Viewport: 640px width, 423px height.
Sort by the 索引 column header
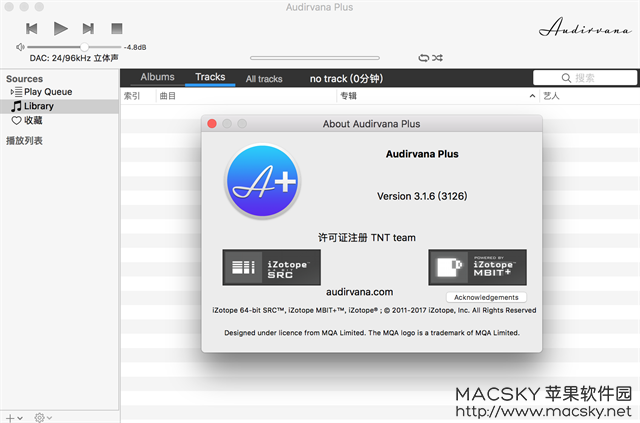132,96
